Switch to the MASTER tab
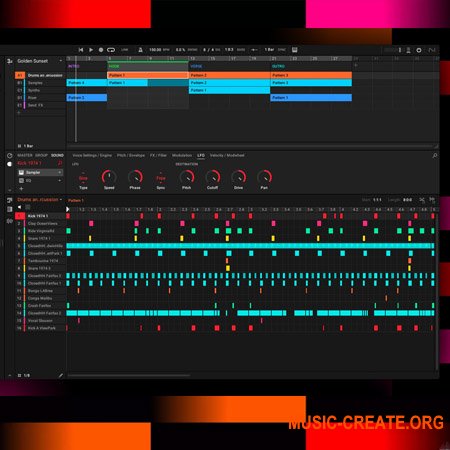 [25, 155]
